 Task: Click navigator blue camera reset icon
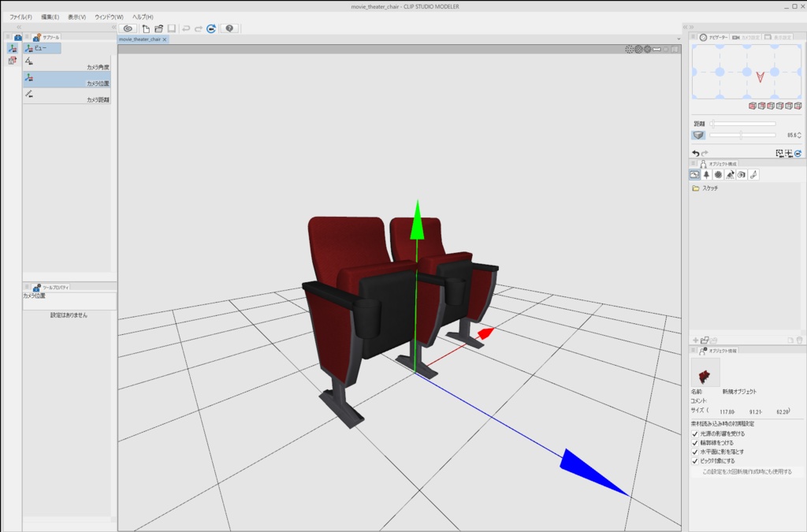(798, 154)
